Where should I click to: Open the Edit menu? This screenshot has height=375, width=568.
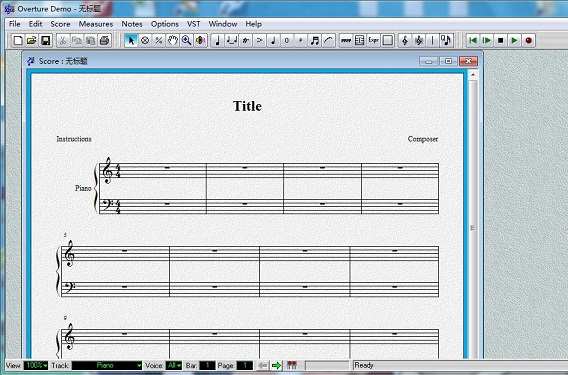36,24
